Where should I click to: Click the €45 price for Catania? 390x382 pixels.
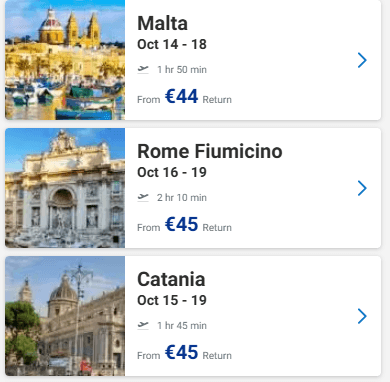(x=182, y=352)
